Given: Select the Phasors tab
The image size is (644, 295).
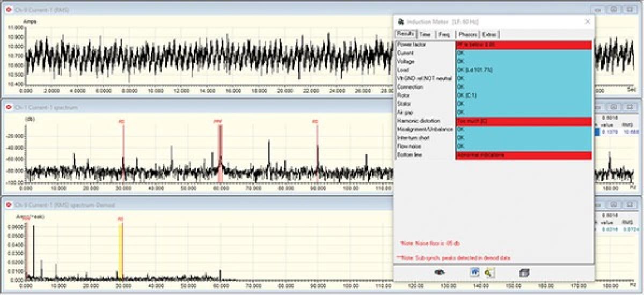Looking at the screenshot, I should [x=467, y=34].
